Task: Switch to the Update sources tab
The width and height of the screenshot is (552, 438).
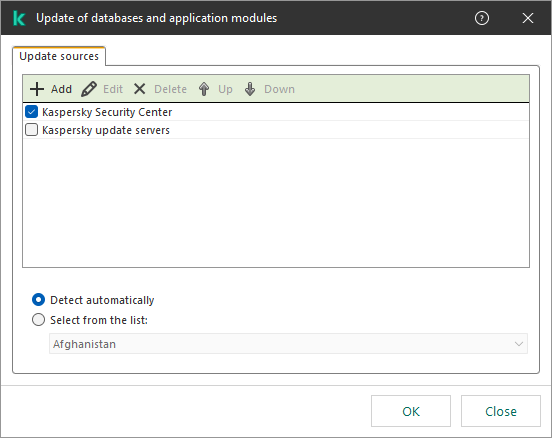Action: [59, 56]
